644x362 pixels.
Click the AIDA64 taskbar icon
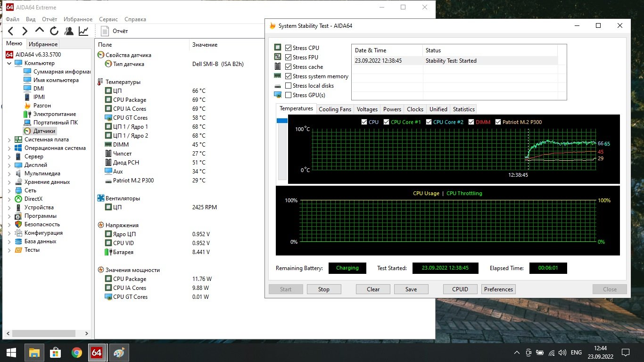pos(97,352)
